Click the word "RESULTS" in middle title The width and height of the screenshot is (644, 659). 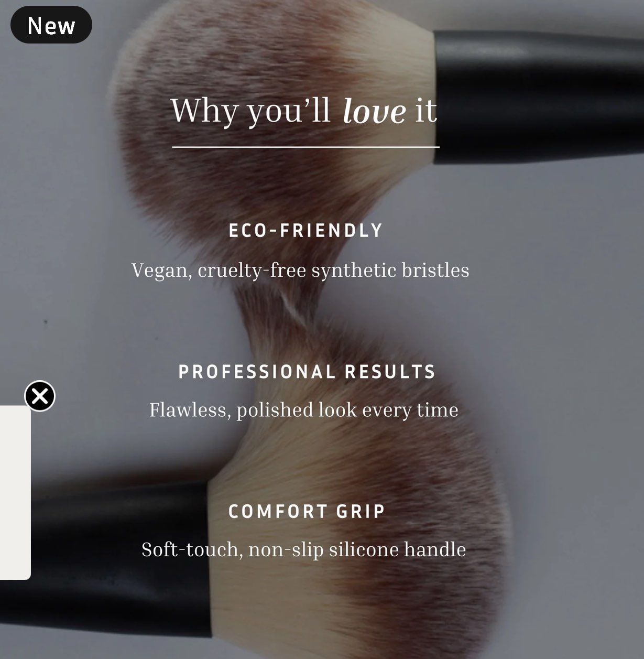(390, 372)
